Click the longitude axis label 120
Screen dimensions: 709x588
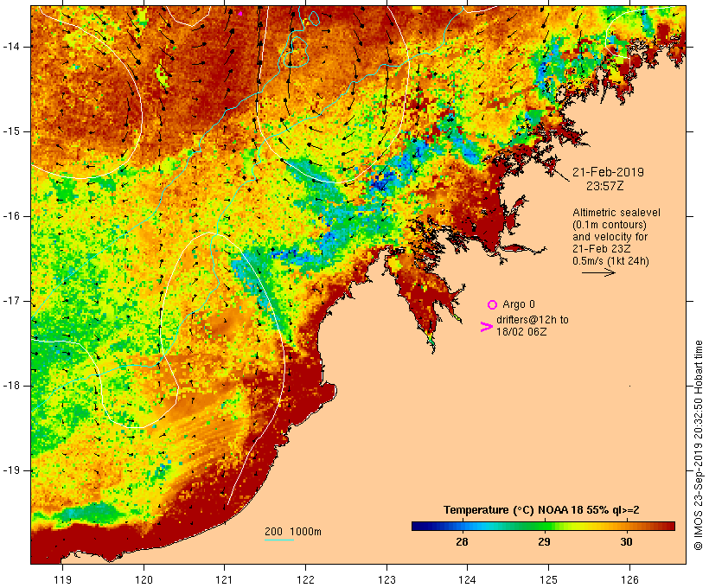[x=144, y=580]
